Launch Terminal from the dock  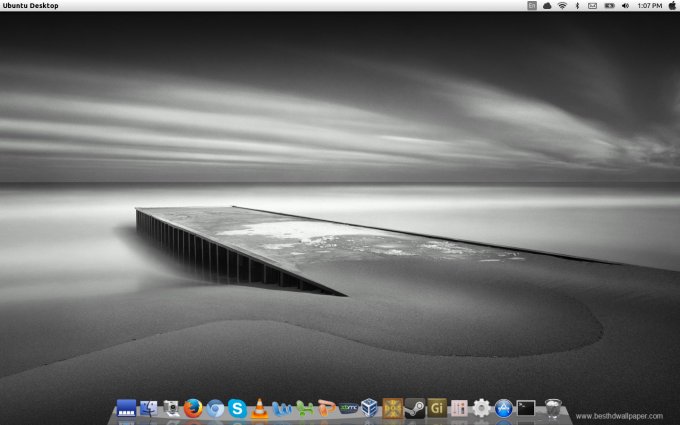tap(526, 409)
